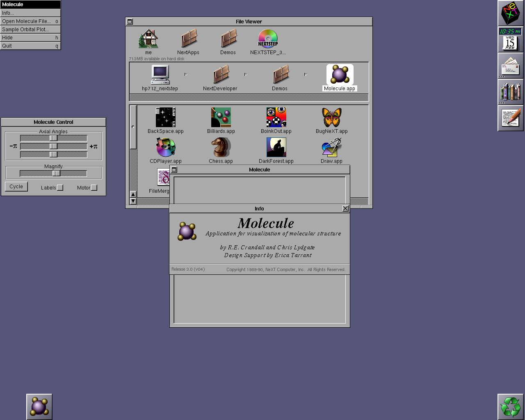Close the Info panel
The width and height of the screenshot is (525, 420).
[345, 208]
